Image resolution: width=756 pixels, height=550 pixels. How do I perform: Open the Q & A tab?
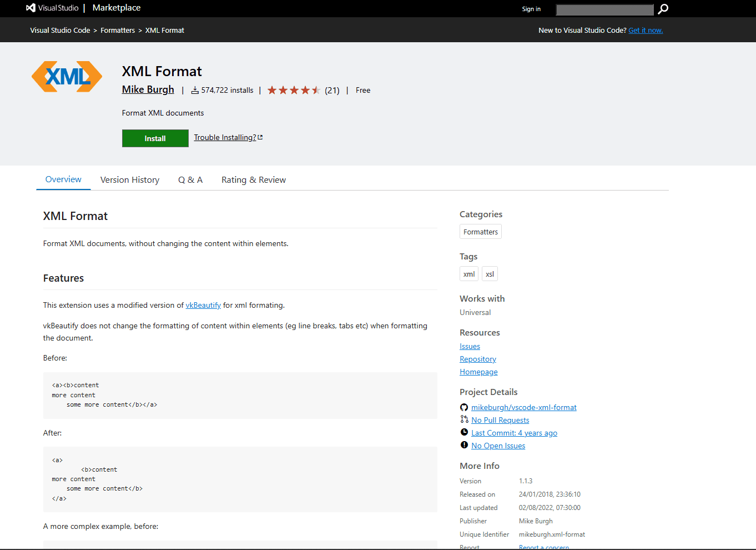190,180
